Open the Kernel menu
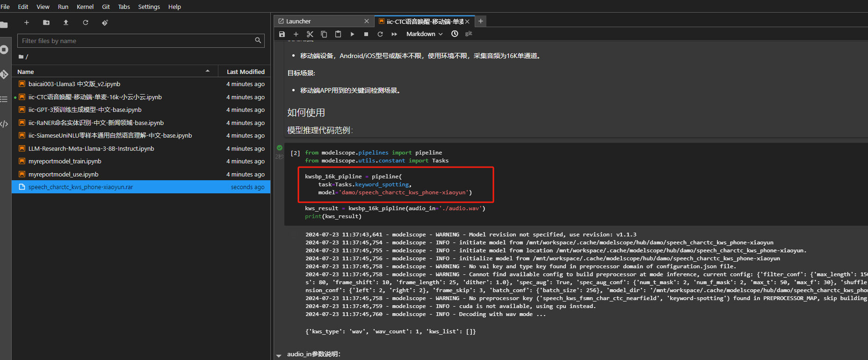The width and height of the screenshot is (868, 360). (x=85, y=7)
